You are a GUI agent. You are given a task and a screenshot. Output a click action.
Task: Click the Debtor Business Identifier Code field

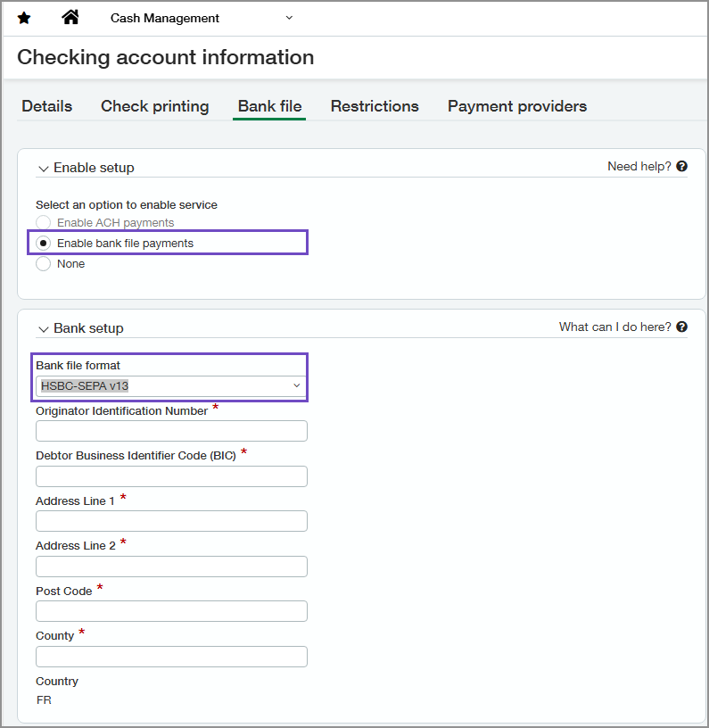click(171, 476)
